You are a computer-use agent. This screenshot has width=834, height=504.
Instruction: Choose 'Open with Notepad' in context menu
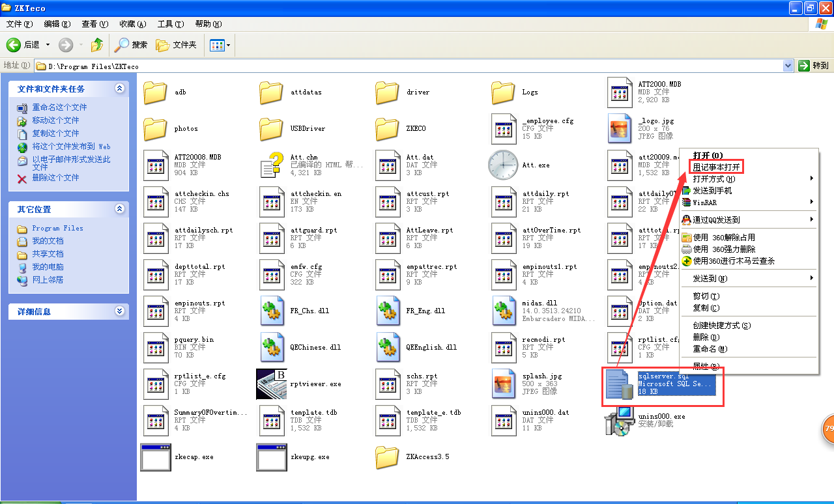tap(716, 167)
